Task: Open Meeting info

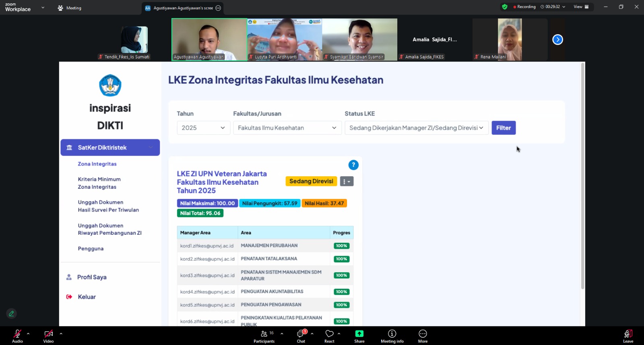Action: [392, 334]
